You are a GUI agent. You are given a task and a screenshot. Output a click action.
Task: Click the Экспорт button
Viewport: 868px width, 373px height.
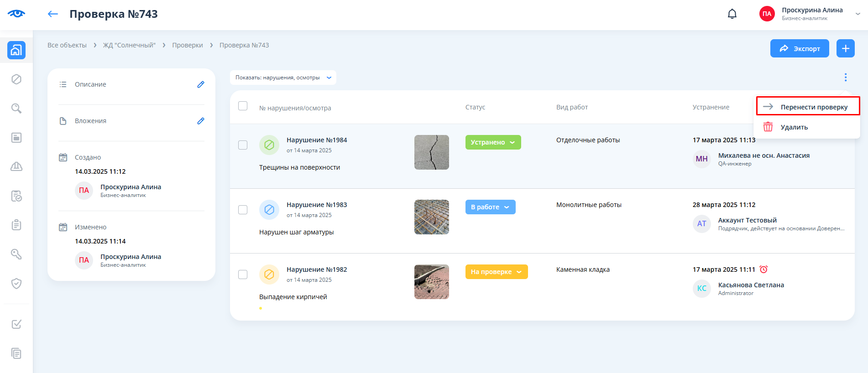coord(800,48)
